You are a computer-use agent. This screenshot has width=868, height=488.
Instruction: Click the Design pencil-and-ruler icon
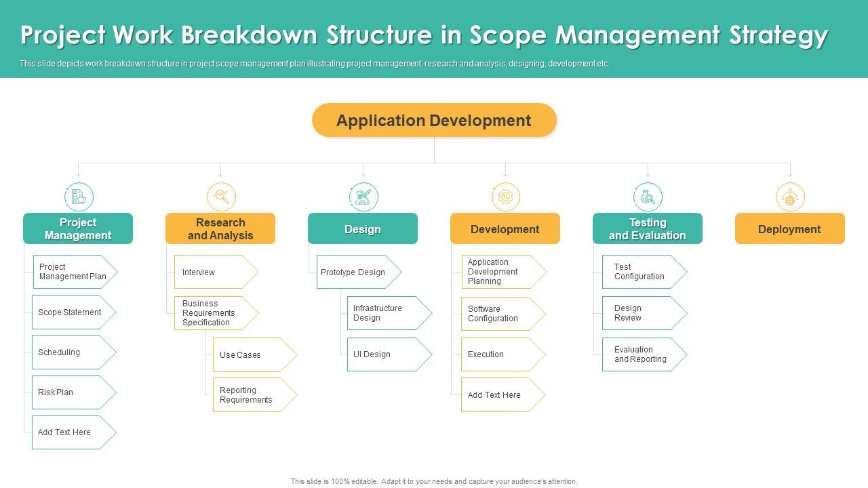pos(363,197)
